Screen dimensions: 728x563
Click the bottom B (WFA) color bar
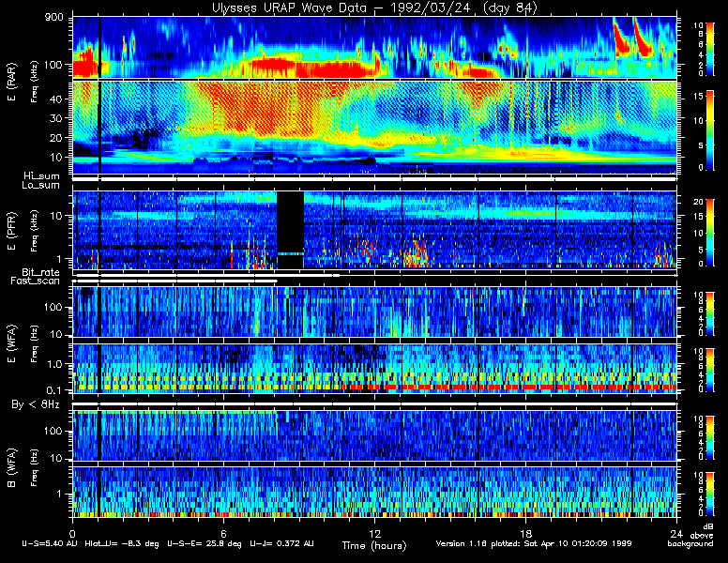tap(710, 494)
